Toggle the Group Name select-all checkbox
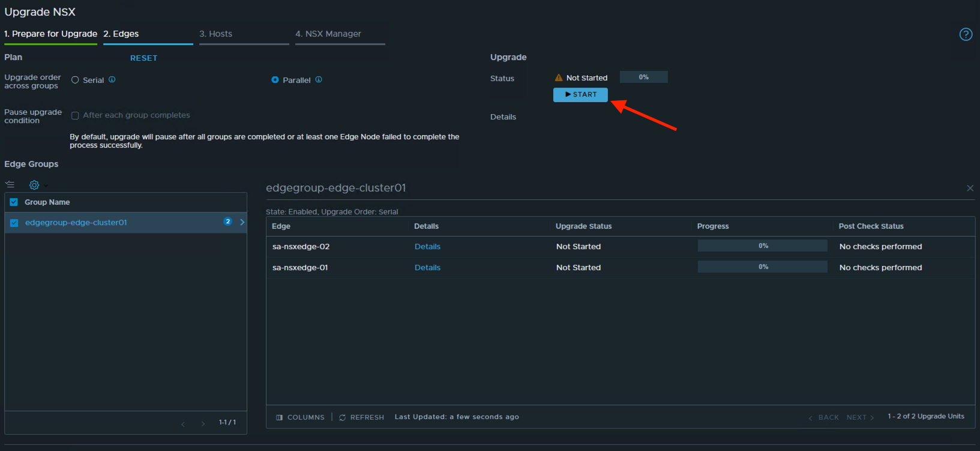Viewport: 980px width, 451px height. point(14,202)
